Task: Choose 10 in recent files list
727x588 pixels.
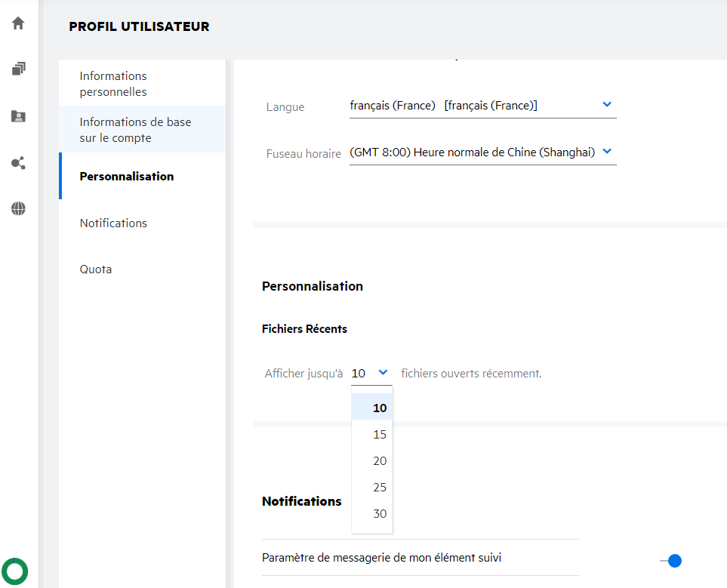Action: [x=379, y=408]
